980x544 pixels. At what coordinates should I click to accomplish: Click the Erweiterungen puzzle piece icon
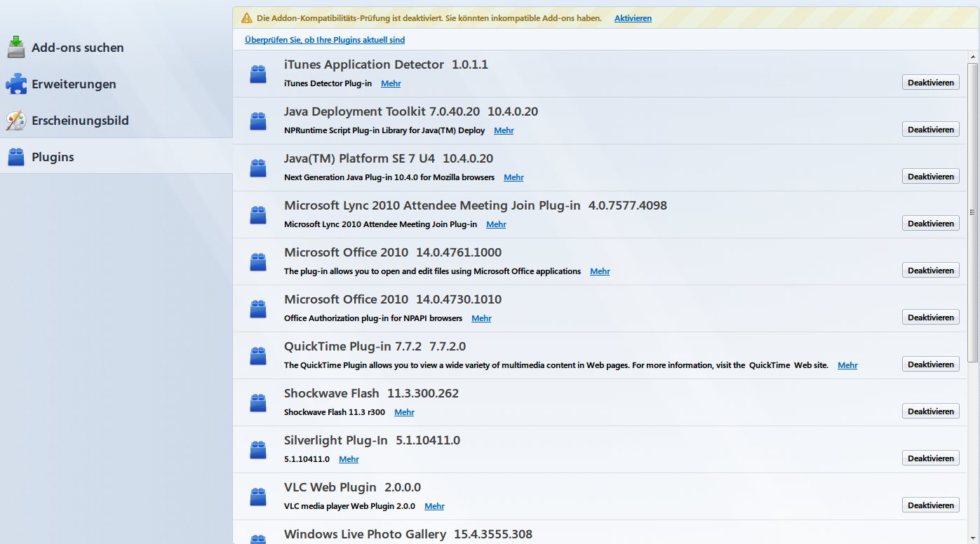(16, 84)
